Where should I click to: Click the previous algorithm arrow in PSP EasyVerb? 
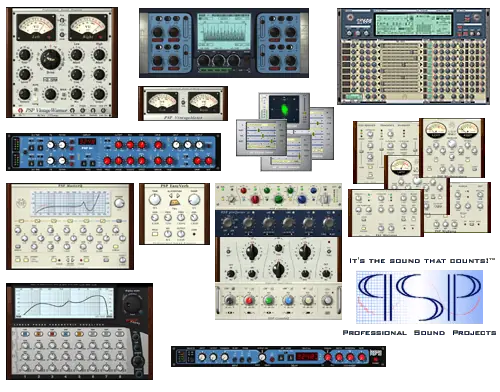click(x=170, y=196)
